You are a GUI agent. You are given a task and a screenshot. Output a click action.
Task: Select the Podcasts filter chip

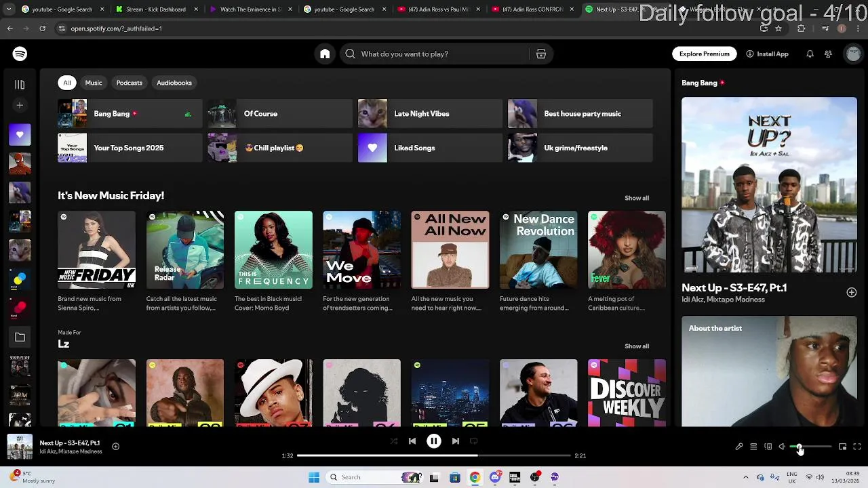coord(129,83)
